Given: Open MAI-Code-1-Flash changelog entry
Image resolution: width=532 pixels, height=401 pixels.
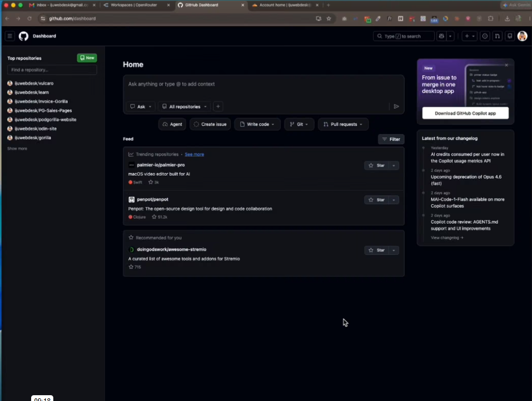Looking at the screenshot, I should 467,203.
